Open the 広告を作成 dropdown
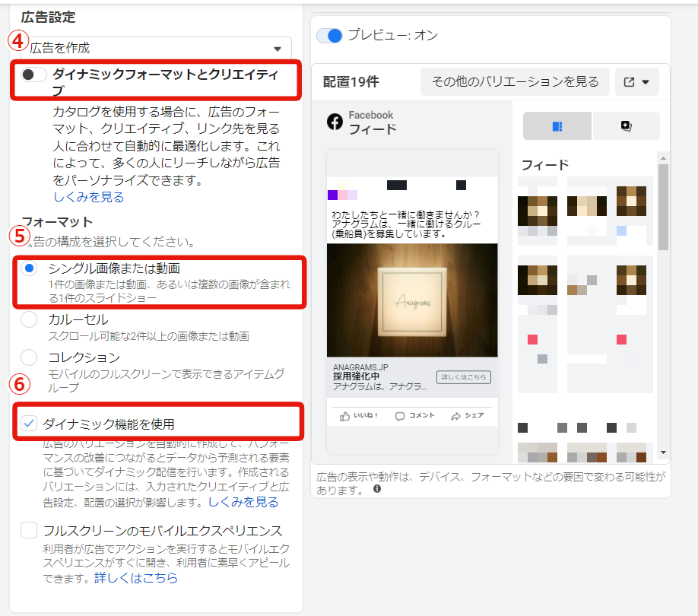The width and height of the screenshot is (698, 616). 156,48
